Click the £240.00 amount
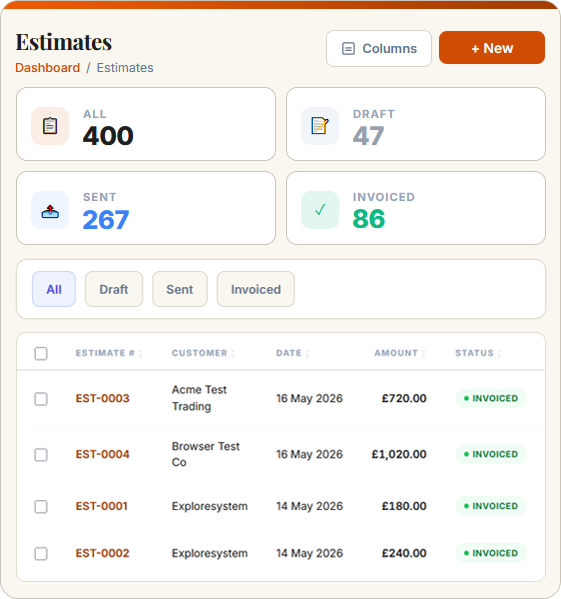This screenshot has height=599, width=561. [404, 553]
